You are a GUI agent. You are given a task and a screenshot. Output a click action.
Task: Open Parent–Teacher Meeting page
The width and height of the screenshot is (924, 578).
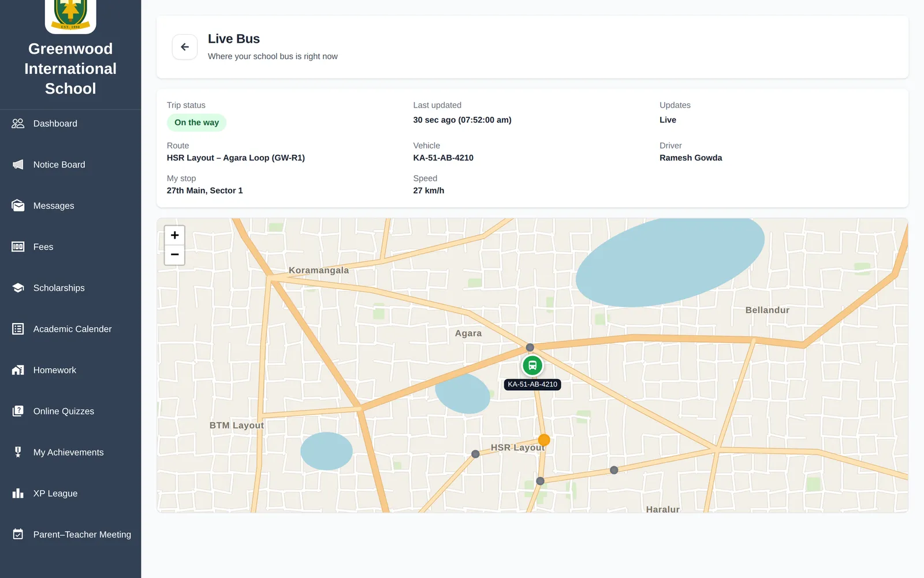coord(70,534)
